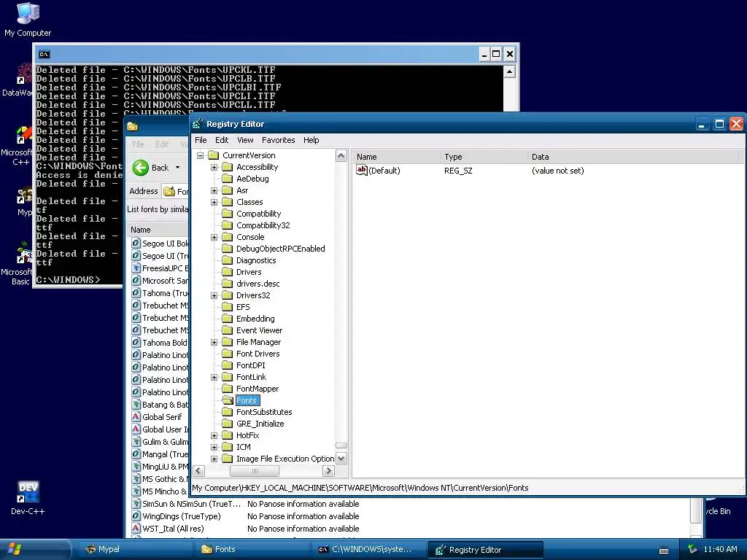Select the Segoe UI Bold font icon
Viewport: 747px width, 560px height.
coord(136,244)
